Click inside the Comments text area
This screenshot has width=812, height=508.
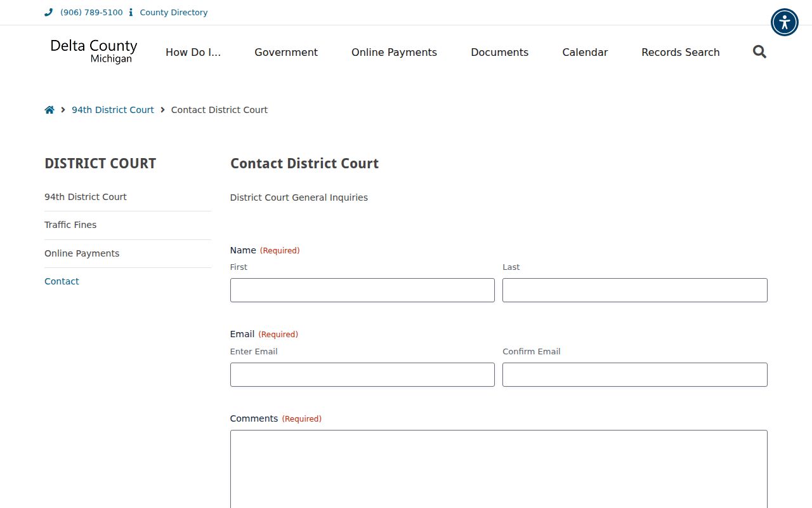499,469
